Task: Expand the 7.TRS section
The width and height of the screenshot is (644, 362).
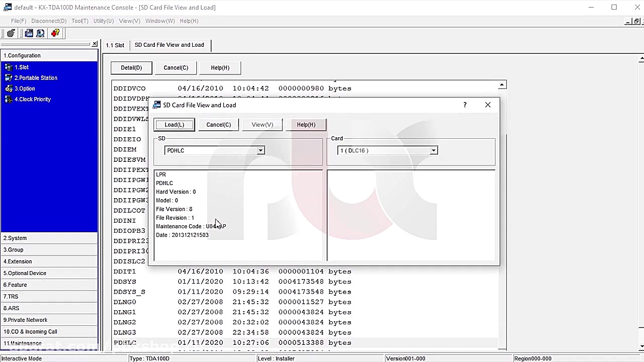Action: 49,297
